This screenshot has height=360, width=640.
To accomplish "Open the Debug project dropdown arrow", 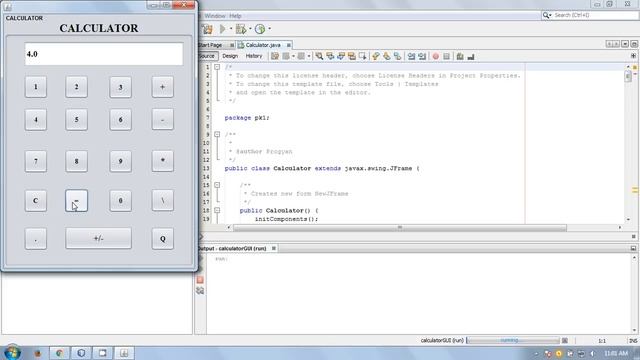I will tap(250, 29).
